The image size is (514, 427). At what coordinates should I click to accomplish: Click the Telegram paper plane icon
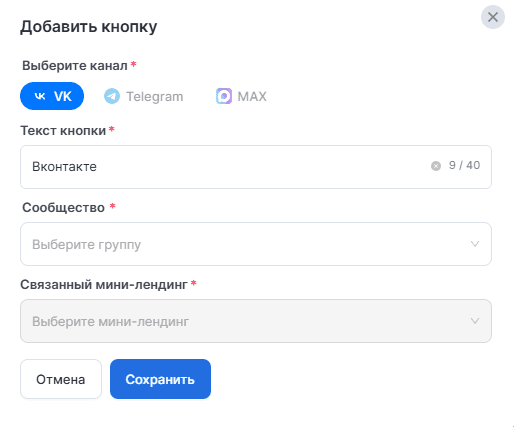112,96
